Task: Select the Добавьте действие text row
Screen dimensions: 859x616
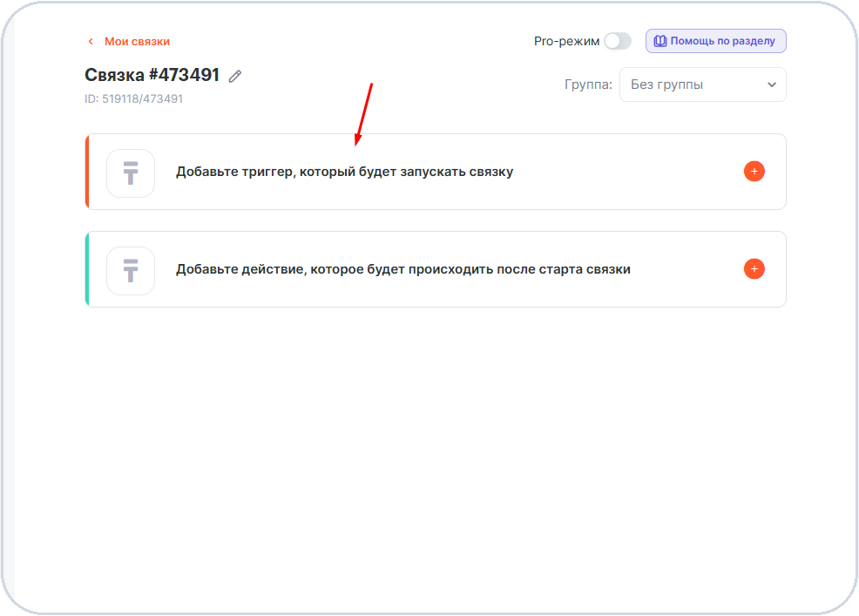Action: pos(436,269)
